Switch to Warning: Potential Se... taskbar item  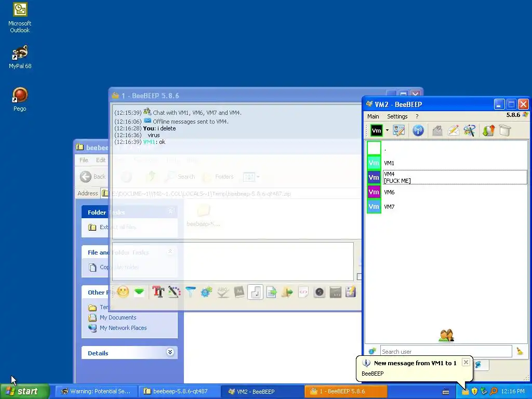(x=96, y=392)
